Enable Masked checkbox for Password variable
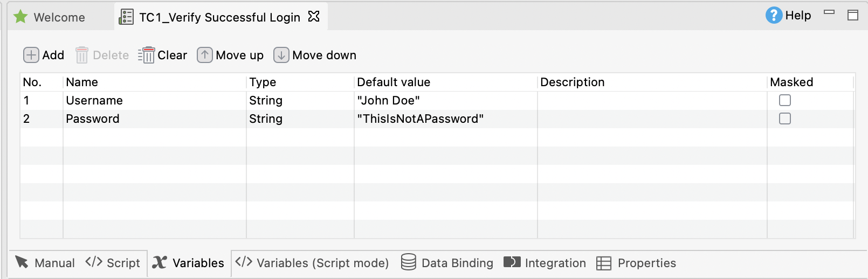The width and height of the screenshot is (868, 279). pyautogui.click(x=785, y=118)
